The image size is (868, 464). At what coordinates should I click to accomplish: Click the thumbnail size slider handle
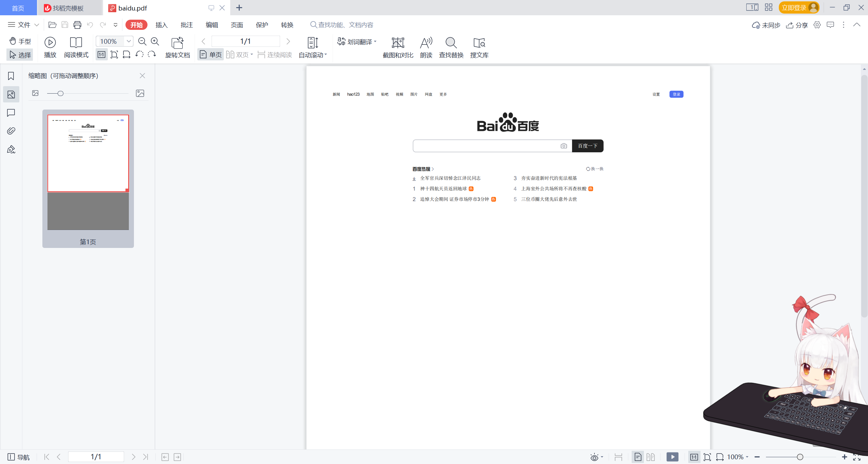point(60,93)
